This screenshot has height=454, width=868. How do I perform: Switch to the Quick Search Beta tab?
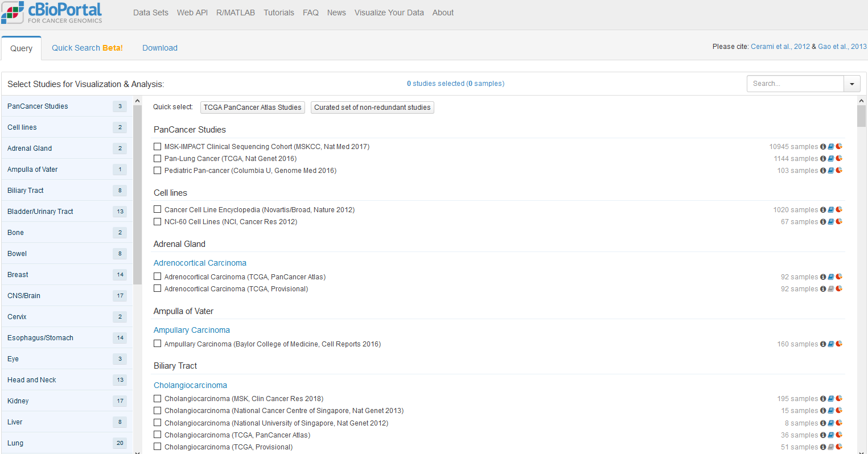pos(87,48)
